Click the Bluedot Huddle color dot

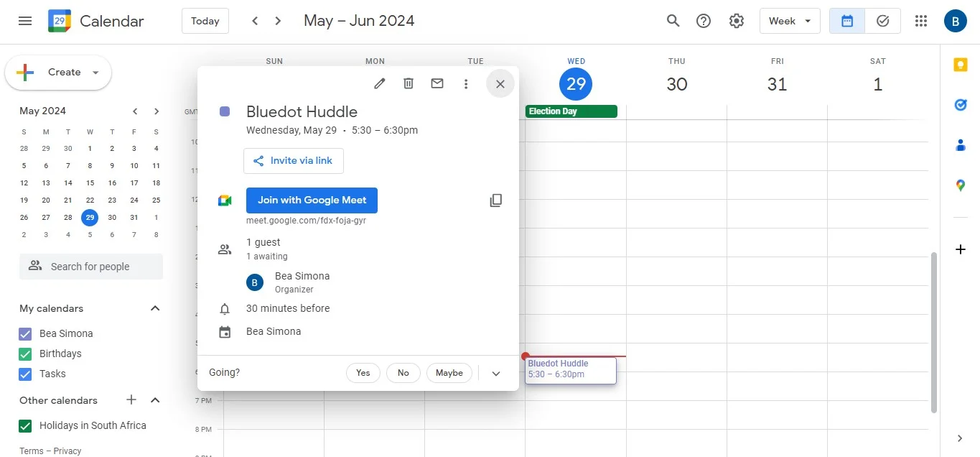click(225, 111)
